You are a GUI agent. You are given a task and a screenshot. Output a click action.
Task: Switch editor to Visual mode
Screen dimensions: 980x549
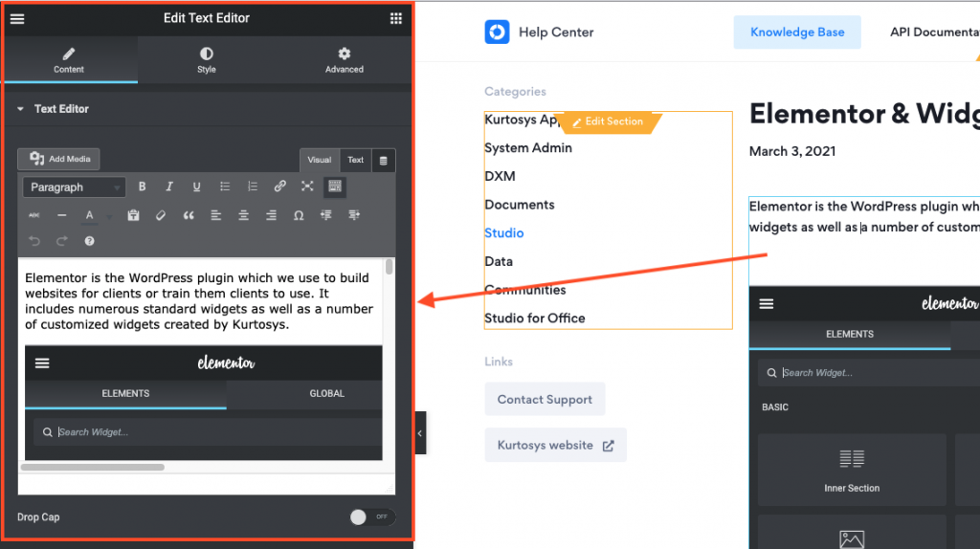coord(320,160)
